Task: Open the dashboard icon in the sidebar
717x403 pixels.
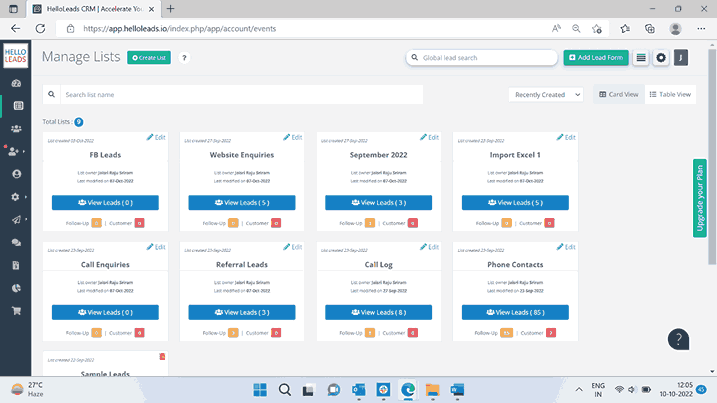Action: coord(17,82)
